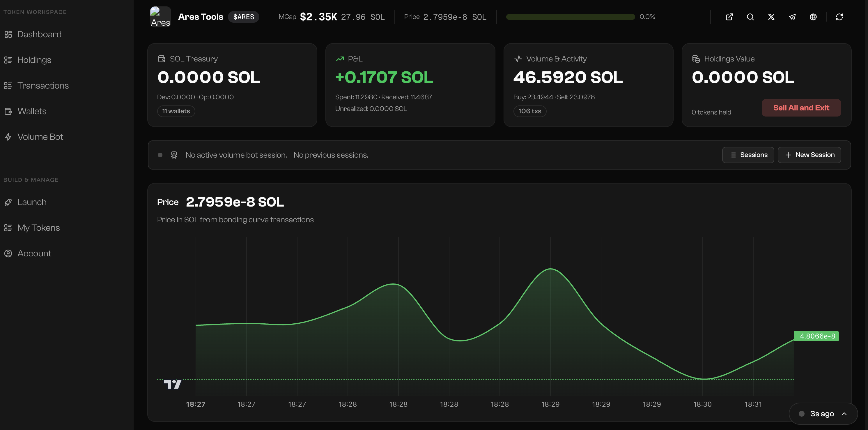868x430 pixels.
Task: Click the My Tokens list icon
Action: pos(8,228)
